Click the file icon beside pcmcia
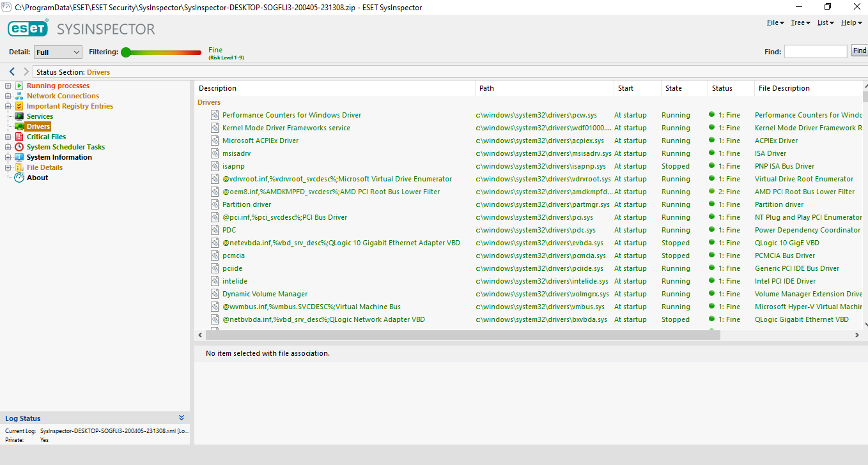This screenshot has width=868, height=465. pyautogui.click(x=215, y=255)
